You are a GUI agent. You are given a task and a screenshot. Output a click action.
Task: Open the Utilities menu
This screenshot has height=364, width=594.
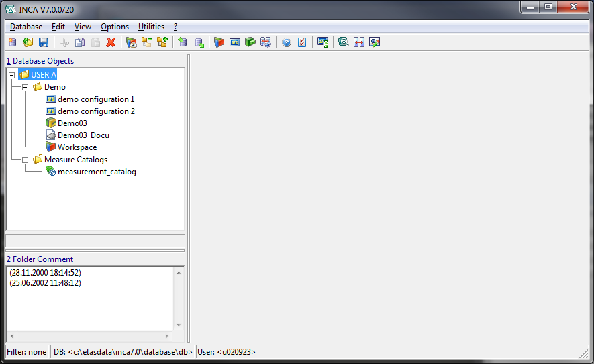151,27
